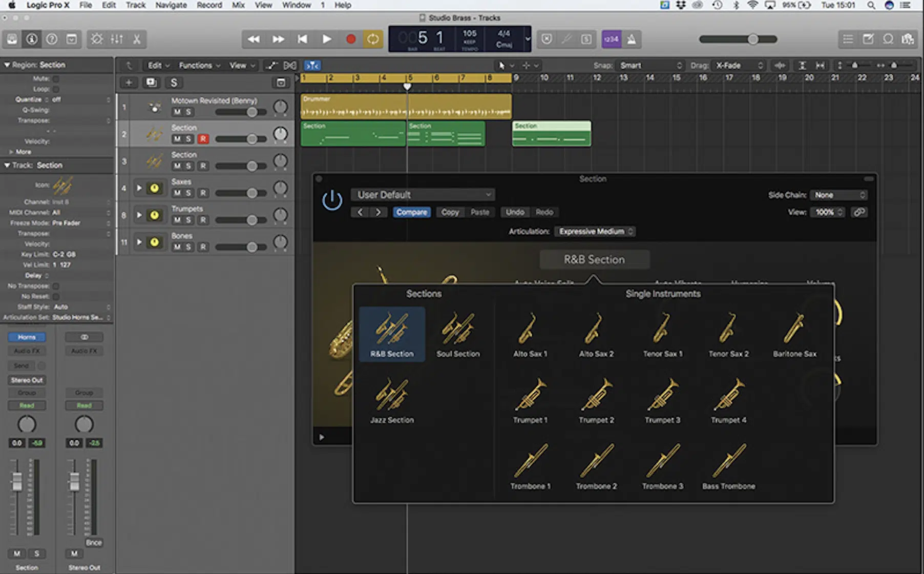The height and width of the screenshot is (574, 924).
Task: Choose the Trombone 2 instrument
Action: [596, 466]
